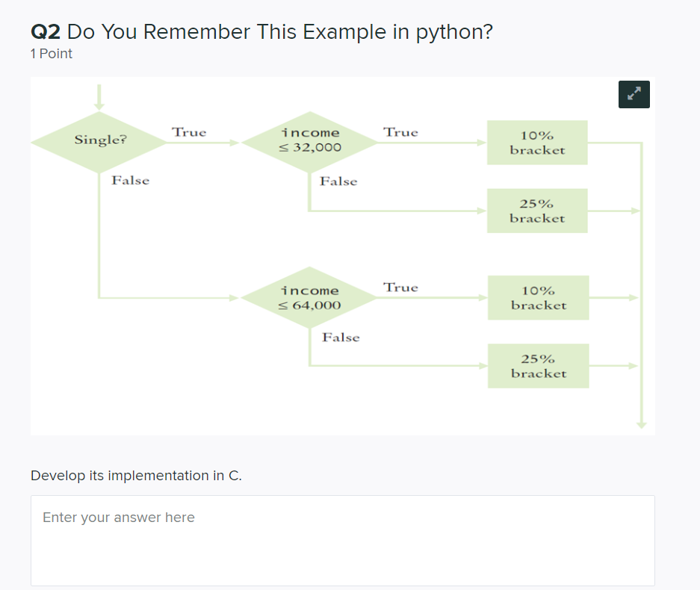Select the True label beside Single?
Image resolution: width=700 pixels, height=590 pixels.
(188, 132)
